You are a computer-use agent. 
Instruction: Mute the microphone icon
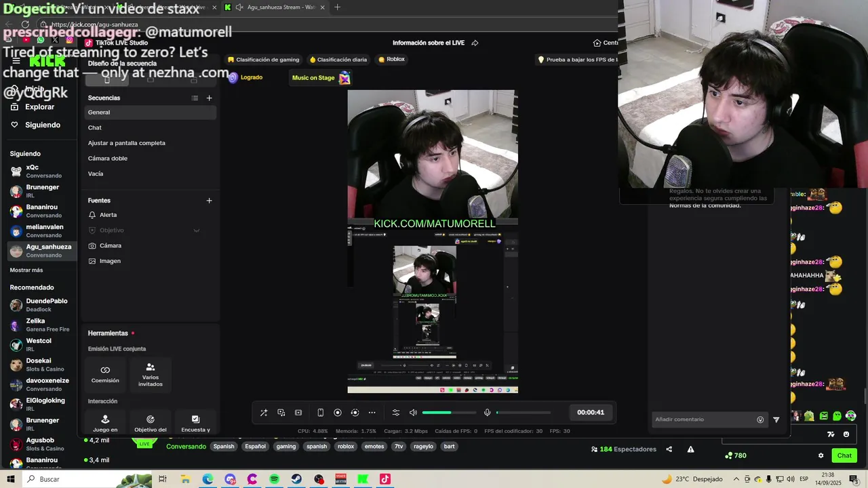487,413
